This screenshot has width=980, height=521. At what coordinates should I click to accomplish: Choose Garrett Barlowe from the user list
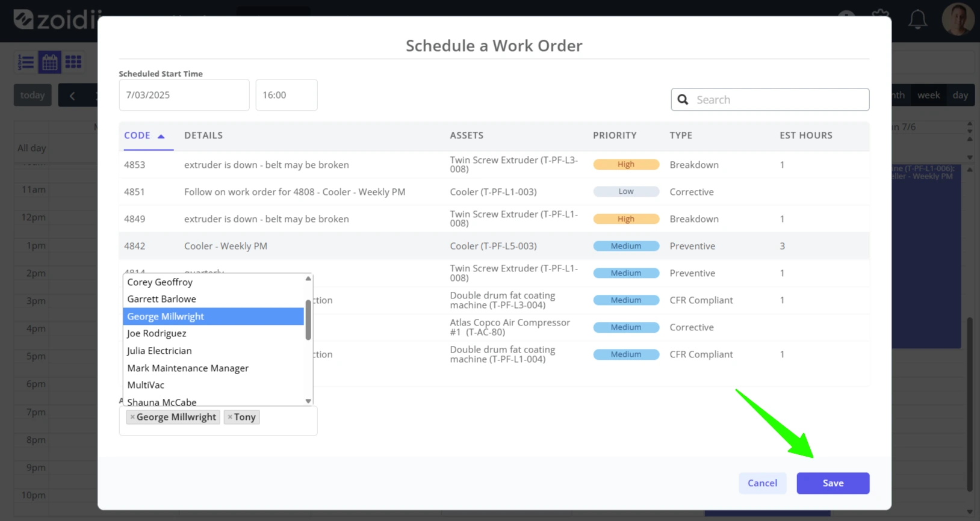[214, 299]
